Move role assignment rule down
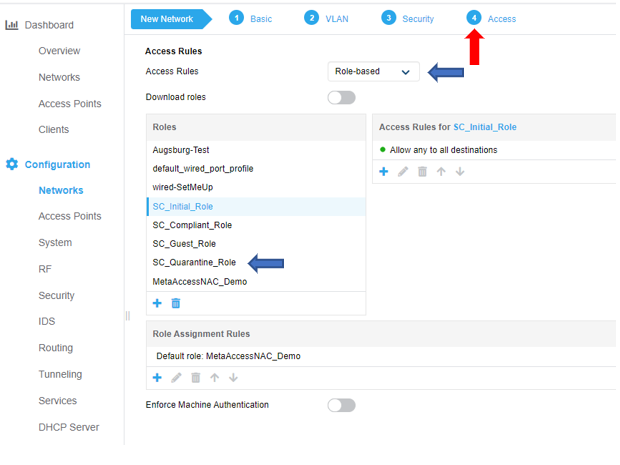The width and height of the screenshot is (620, 465). pos(233,378)
